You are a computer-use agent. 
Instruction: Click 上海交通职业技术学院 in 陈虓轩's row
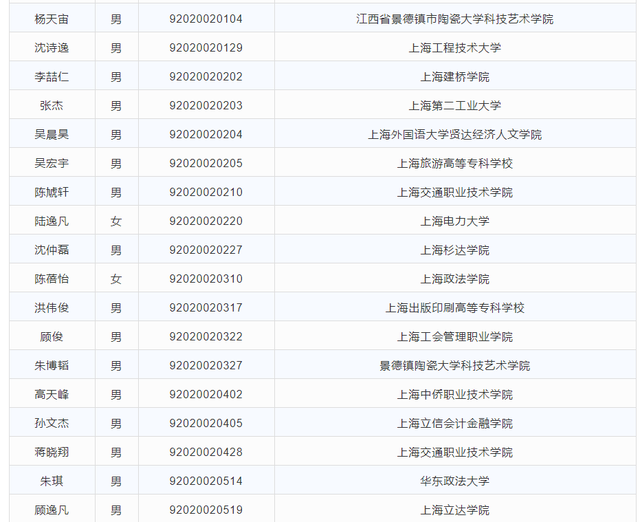point(455,193)
